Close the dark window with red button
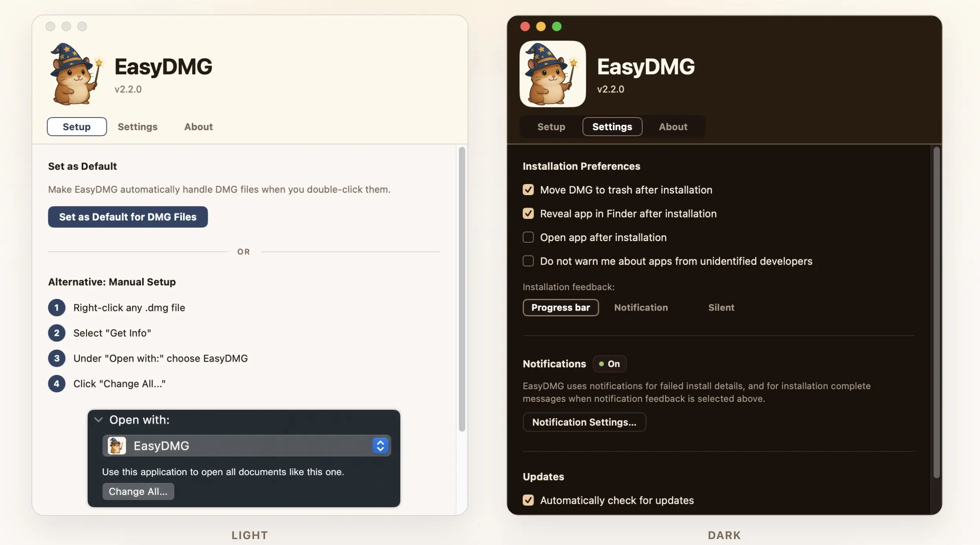This screenshot has height=545, width=980. (x=525, y=26)
